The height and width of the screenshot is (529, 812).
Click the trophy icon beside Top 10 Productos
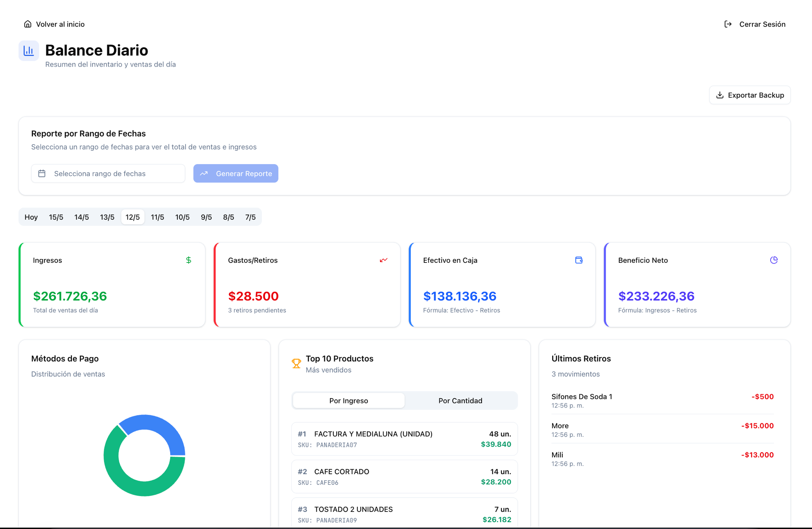point(296,364)
